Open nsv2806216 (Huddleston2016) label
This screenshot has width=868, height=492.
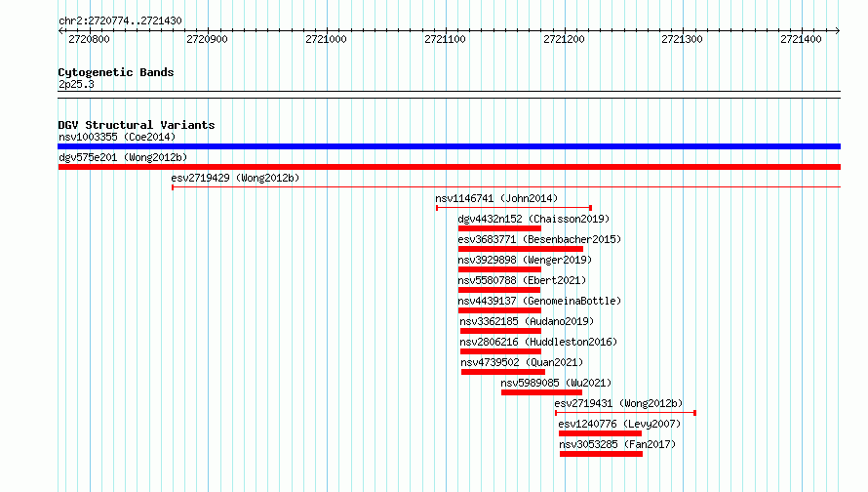coord(538,342)
